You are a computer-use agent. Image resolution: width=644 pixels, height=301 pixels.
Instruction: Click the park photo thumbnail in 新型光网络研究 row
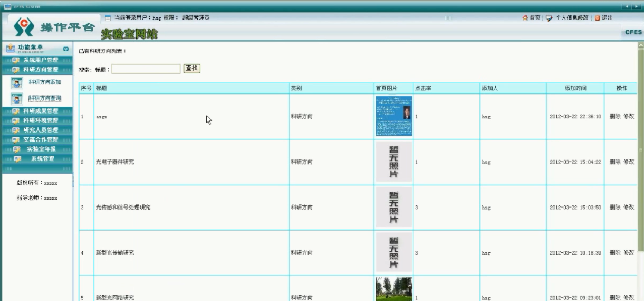[394, 289]
